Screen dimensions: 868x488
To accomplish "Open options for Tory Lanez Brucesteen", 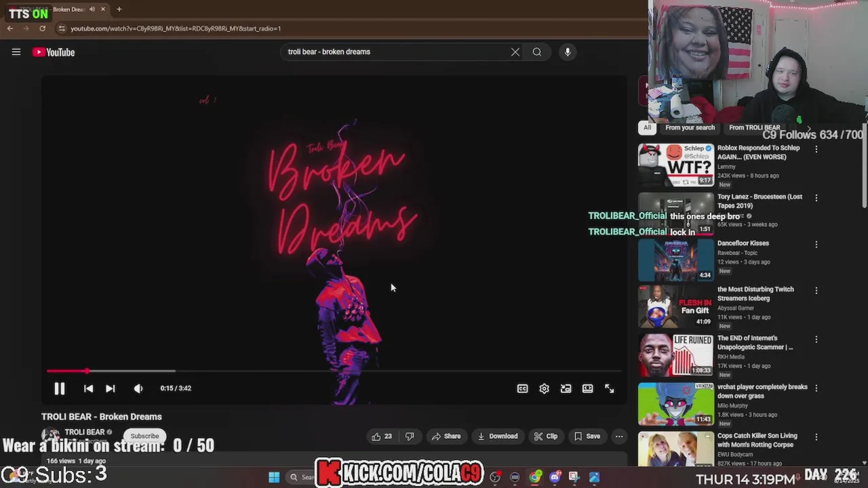I will (816, 198).
